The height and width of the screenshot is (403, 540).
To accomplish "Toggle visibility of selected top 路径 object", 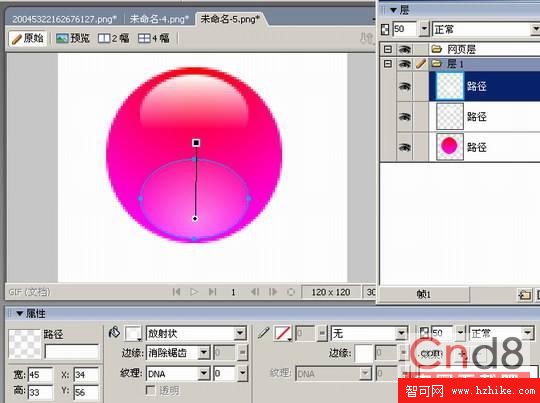I will coord(405,86).
